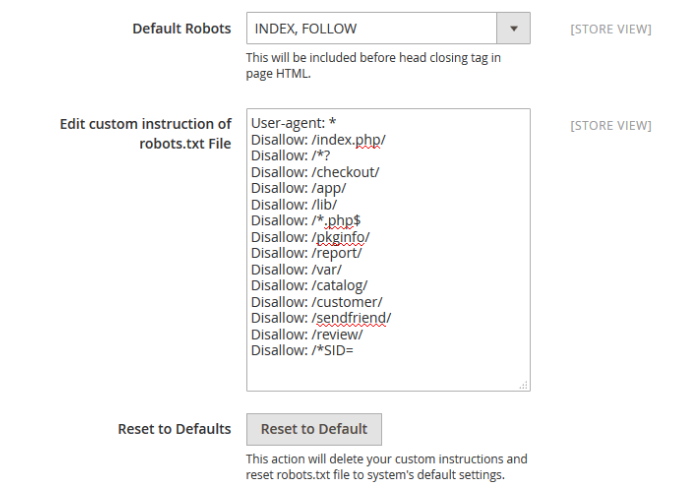Viewport: 700px width, 497px height.
Task: Place cursor on the "Disallow: /index.php/" line
Action: [318, 139]
